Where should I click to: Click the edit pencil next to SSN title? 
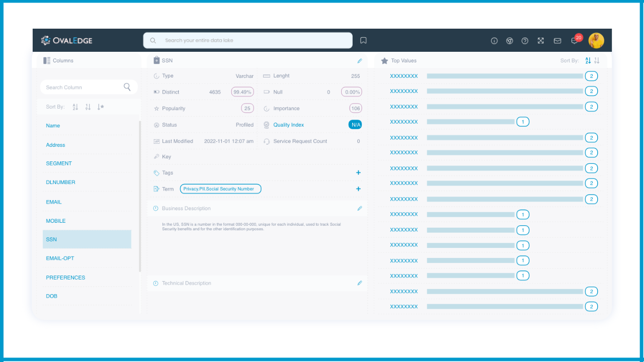point(360,60)
